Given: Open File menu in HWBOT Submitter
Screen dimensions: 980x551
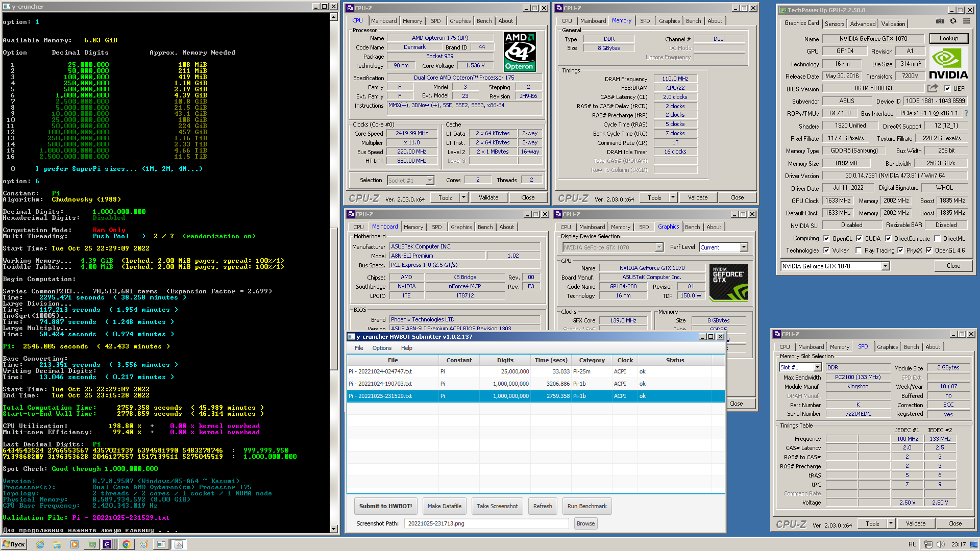Looking at the screenshot, I should pyautogui.click(x=359, y=348).
